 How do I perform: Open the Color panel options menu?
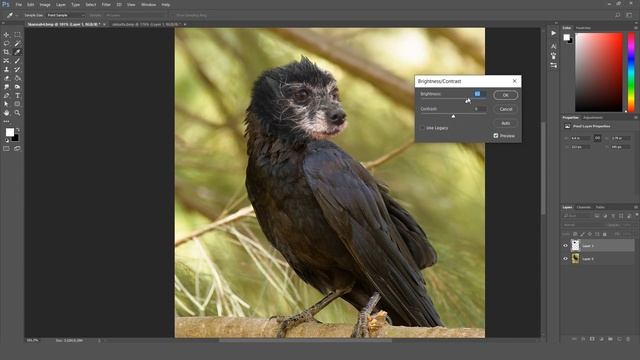(636, 28)
